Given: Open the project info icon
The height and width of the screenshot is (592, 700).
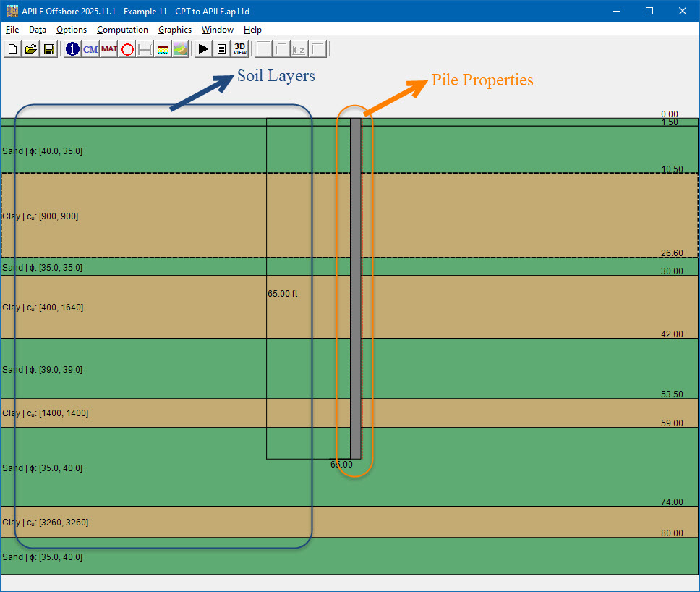Looking at the screenshot, I should (x=72, y=48).
